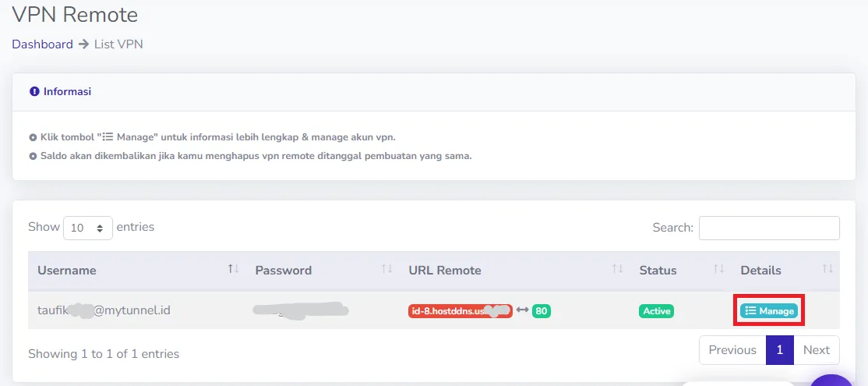Go to the Previous pagination page
The image size is (868, 386).
[732, 350]
